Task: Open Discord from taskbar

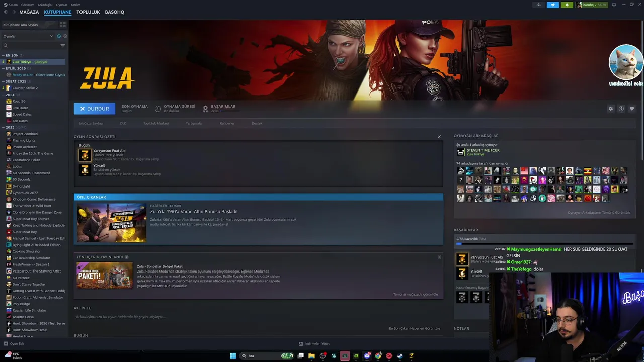Action: point(367,356)
